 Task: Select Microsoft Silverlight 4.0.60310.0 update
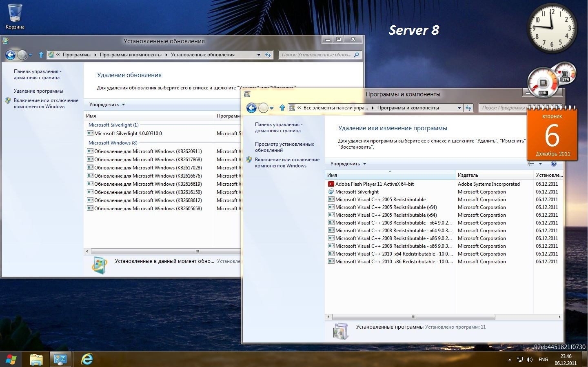point(128,133)
